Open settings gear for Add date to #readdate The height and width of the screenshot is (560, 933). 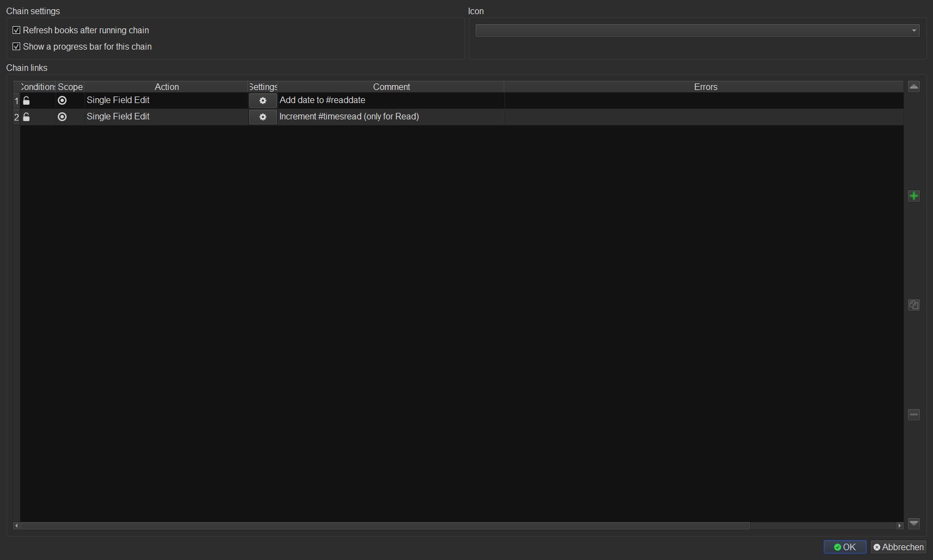[263, 100]
